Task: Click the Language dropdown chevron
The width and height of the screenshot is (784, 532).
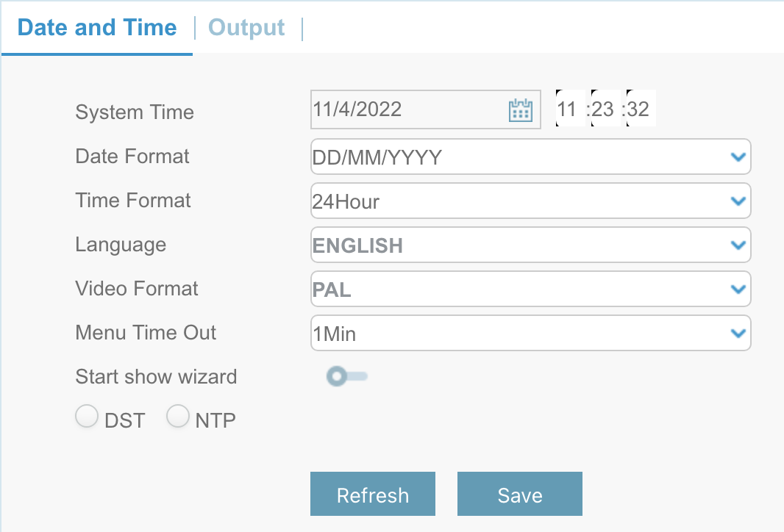Action: tap(738, 245)
